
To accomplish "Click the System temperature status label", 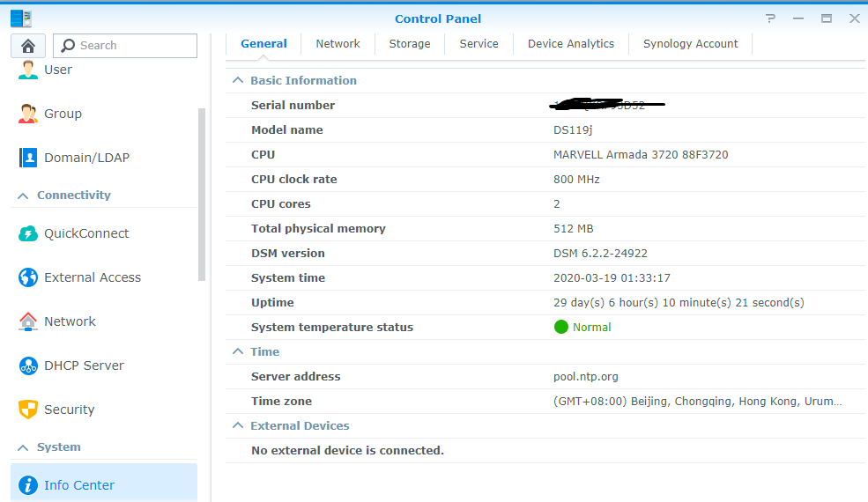I will [x=332, y=327].
